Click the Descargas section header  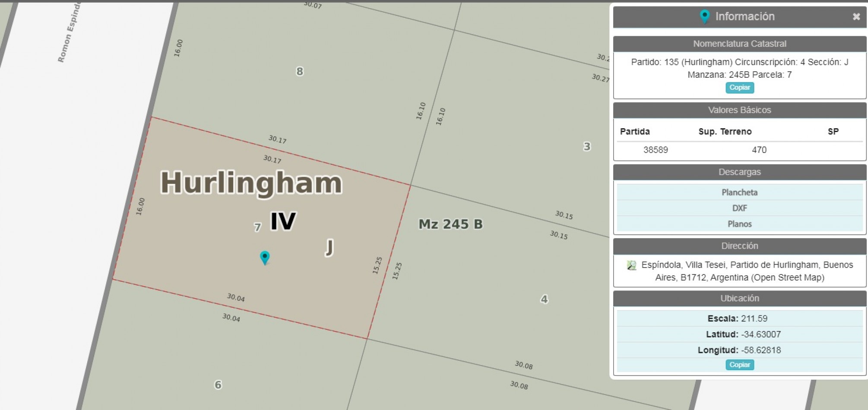point(739,172)
